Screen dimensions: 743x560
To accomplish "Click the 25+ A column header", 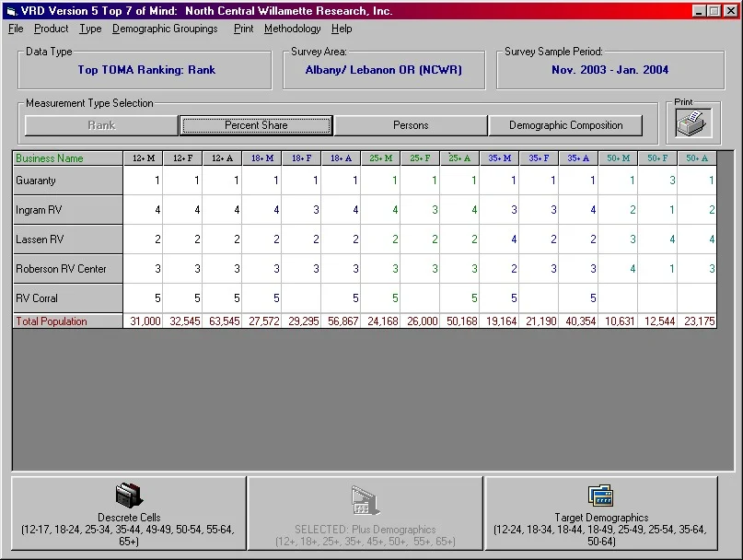I will pos(459,158).
